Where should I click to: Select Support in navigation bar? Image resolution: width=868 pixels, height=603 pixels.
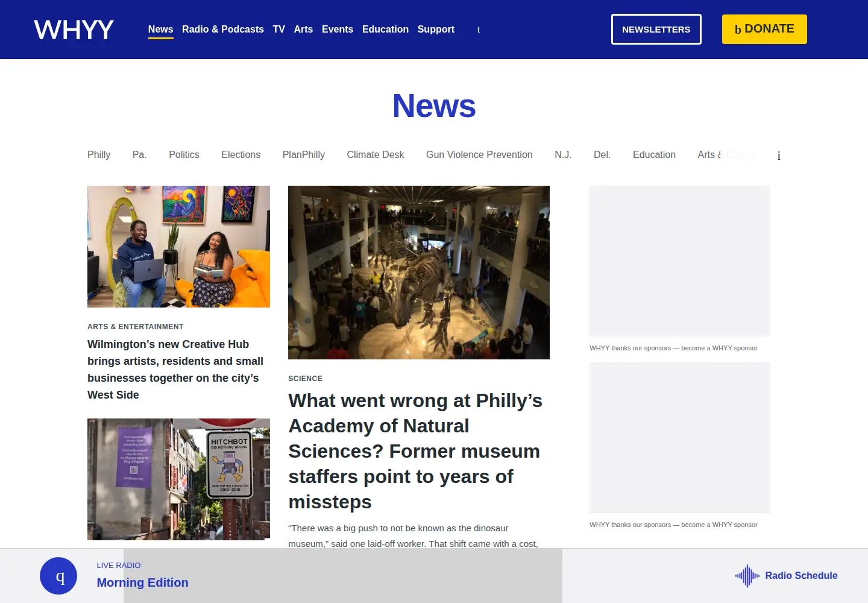click(436, 30)
